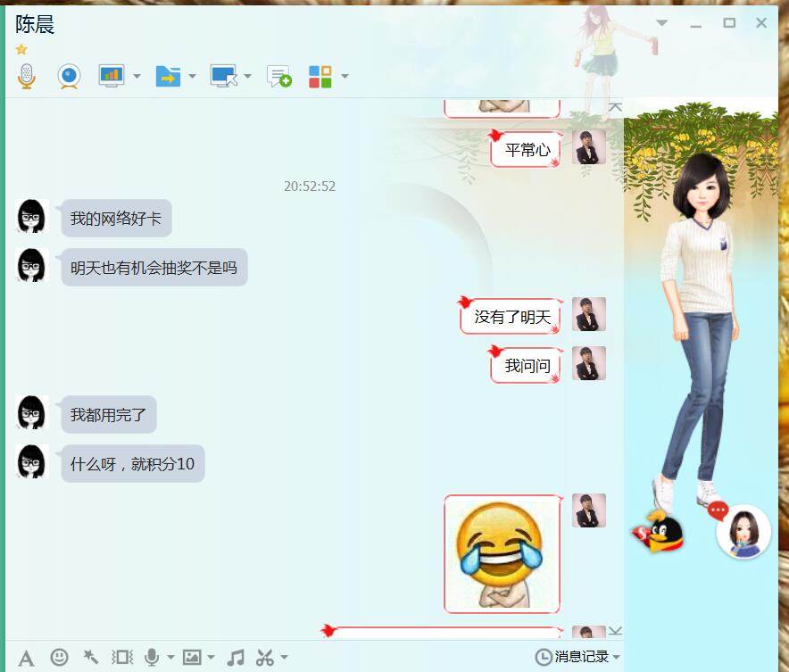Open the emoji smiley picker
The width and height of the screenshot is (789, 672).
[59, 658]
